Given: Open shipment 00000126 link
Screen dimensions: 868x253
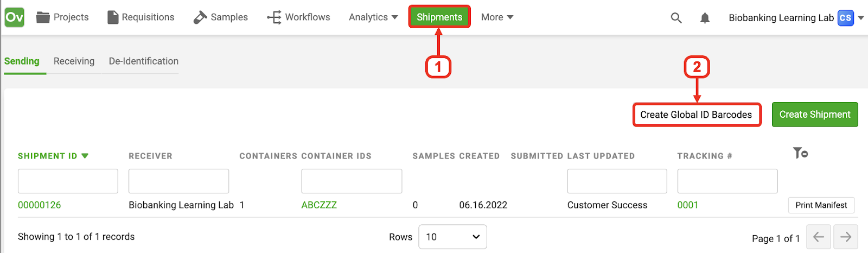Looking at the screenshot, I should (x=40, y=205).
